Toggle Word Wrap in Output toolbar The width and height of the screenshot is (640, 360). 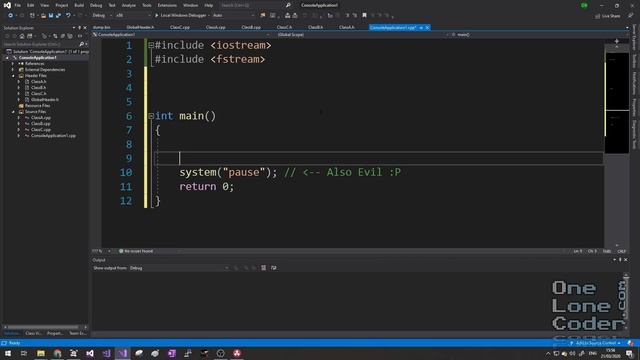tap(273, 268)
